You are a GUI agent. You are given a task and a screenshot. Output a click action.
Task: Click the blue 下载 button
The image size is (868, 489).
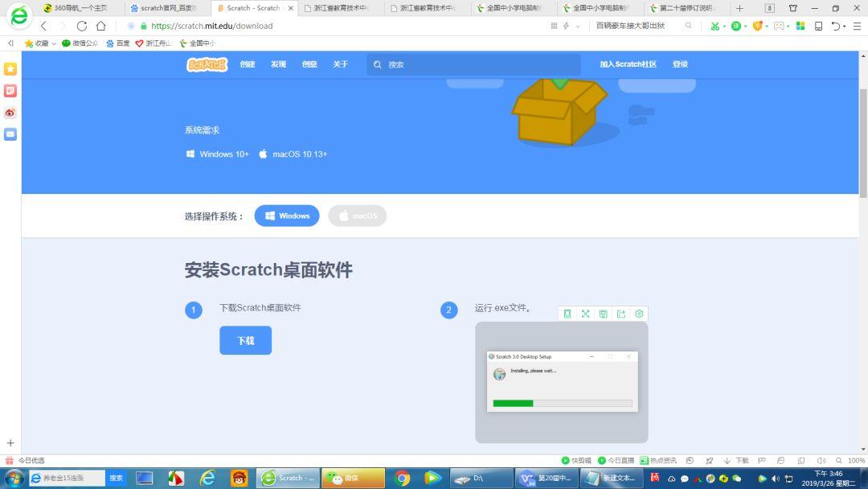pyautogui.click(x=245, y=340)
